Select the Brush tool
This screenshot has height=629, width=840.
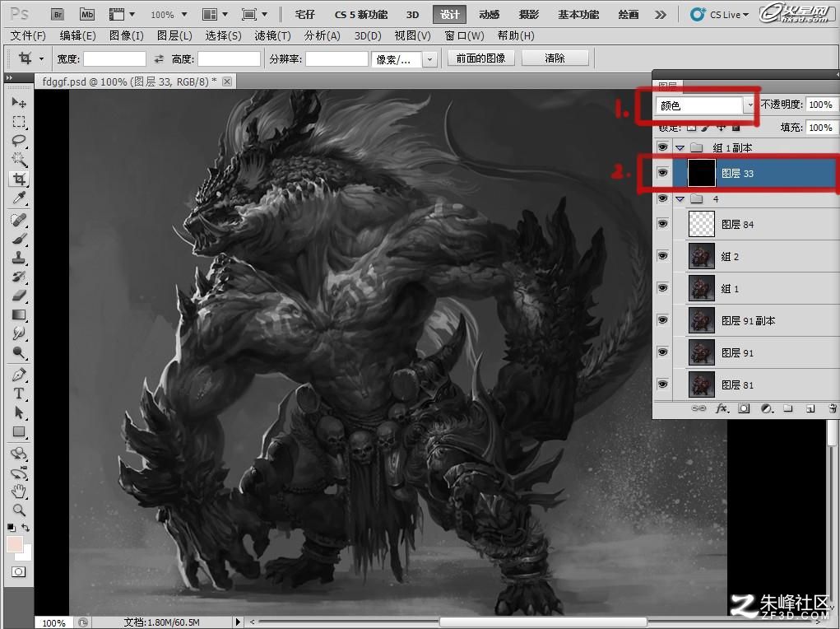(x=19, y=239)
